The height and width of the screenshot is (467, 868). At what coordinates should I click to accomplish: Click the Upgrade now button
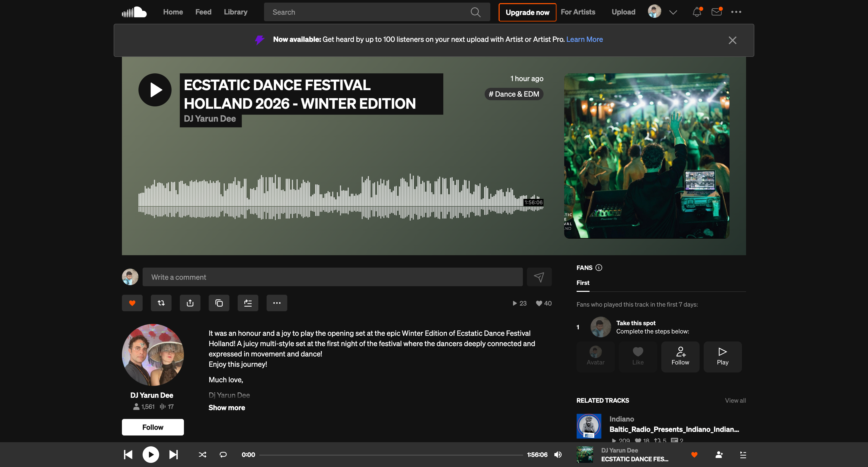pos(527,12)
